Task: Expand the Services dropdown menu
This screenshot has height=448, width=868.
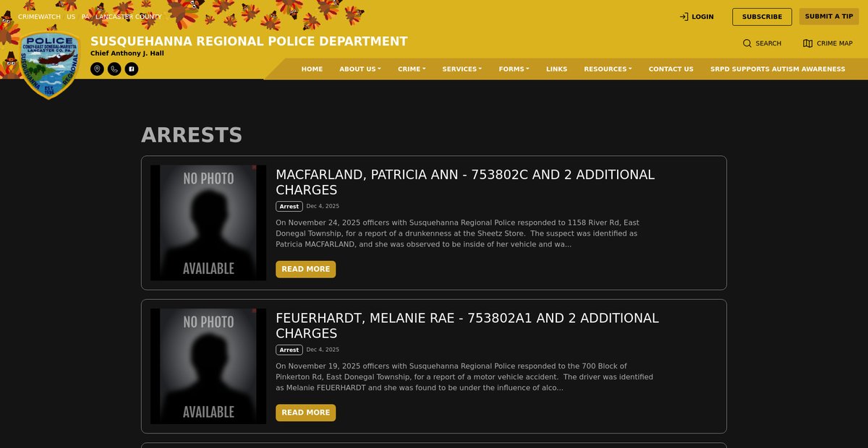Action: pyautogui.click(x=461, y=69)
